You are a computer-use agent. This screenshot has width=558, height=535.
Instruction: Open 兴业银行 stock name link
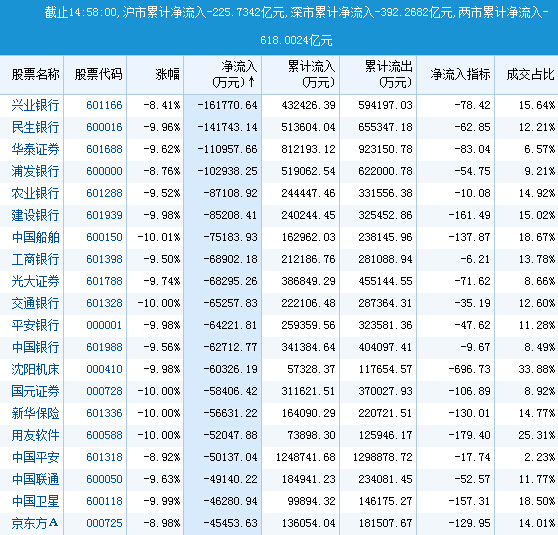tap(35, 105)
